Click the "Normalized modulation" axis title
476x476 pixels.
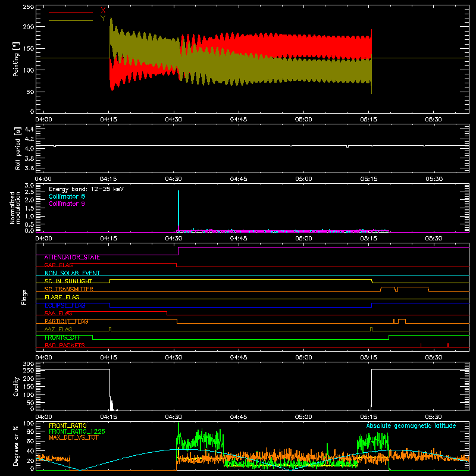(x=15, y=208)
